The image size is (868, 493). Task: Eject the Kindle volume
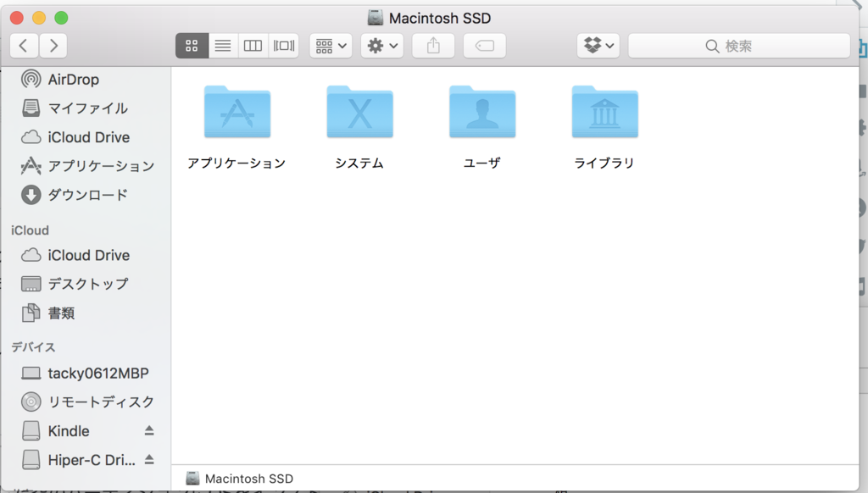pyautogui.click(x=149, y=430)
